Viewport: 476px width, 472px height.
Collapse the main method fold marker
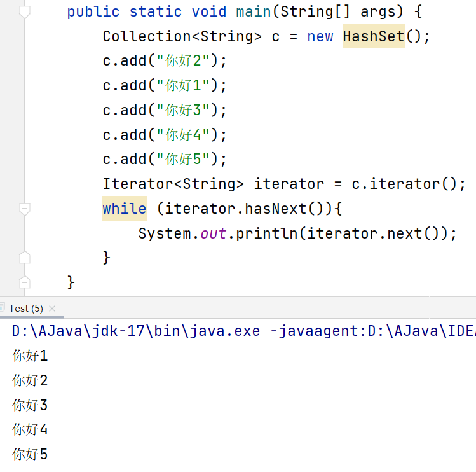tap(25, 12)
